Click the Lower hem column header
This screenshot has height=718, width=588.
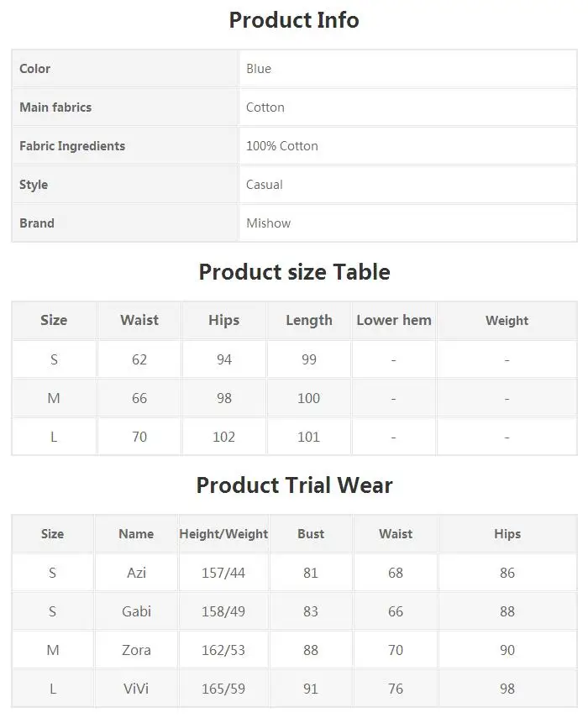(x=394, y=320)
